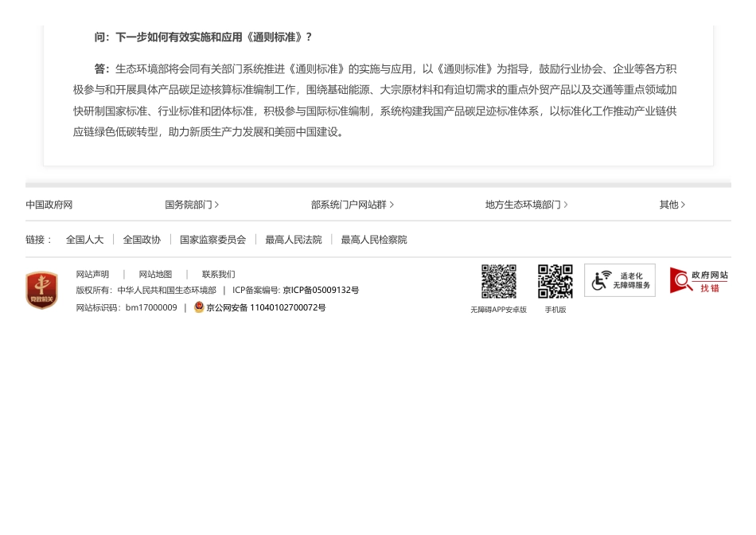Open the 中国政府网 link
The height and width of the screenshot is (535, 756).
coord(49,205)
